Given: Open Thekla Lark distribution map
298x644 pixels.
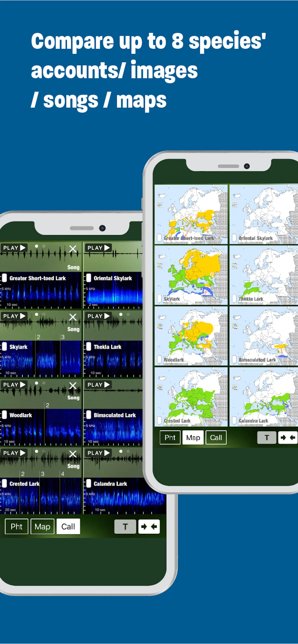Looking at the screenshot, I should click(x=264, y=275).
